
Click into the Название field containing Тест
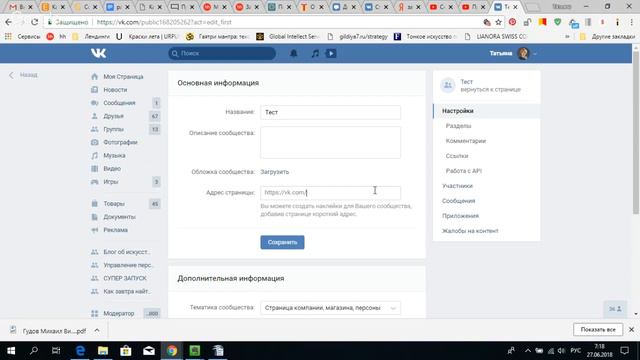point(331,112)
